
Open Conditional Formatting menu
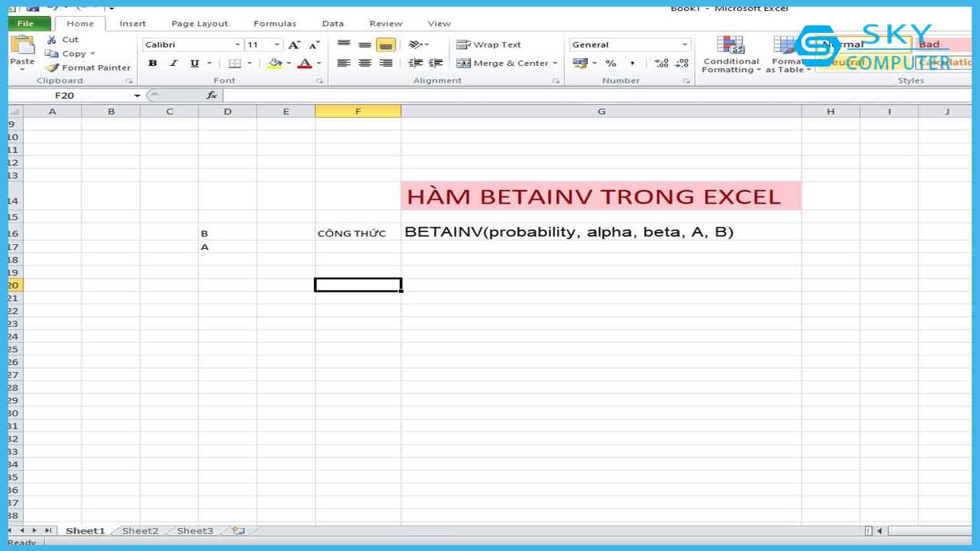pos(731,55)
